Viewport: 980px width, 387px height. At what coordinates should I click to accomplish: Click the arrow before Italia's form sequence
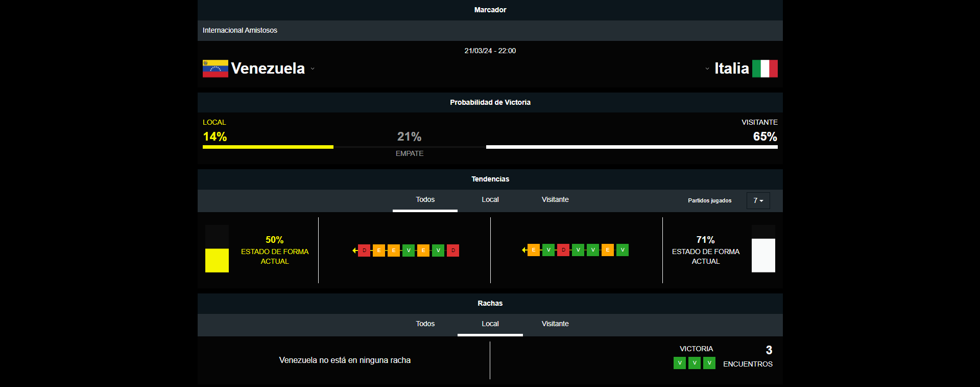[524, 250]
